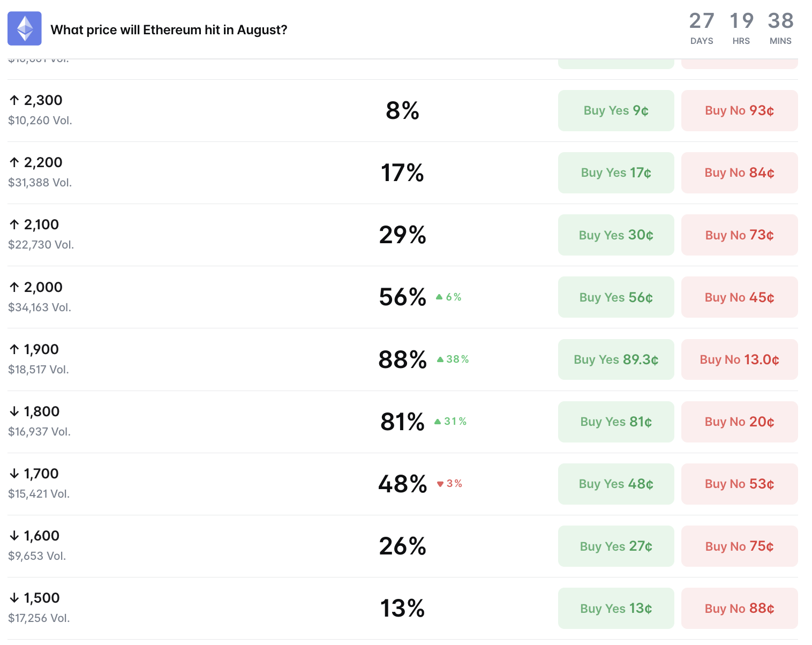Buy Yes at 9¢ for 2,300
This screenshot has width=812, height=645.
[616, 110]
